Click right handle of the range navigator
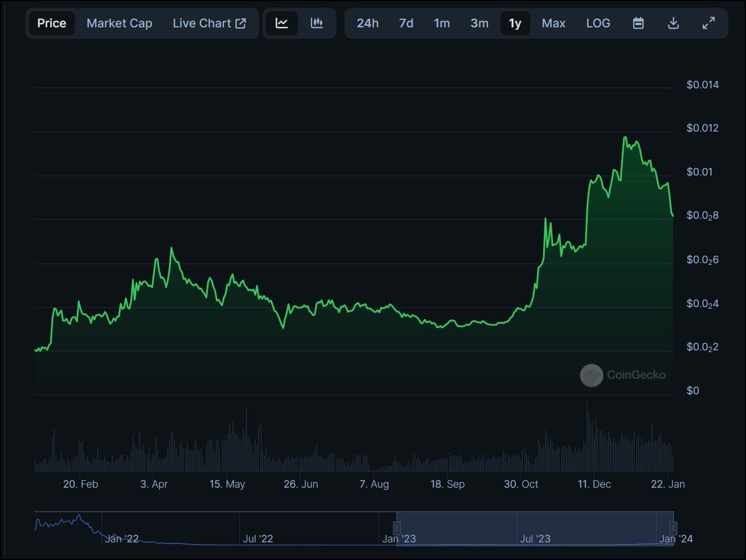Image resolution: width=746 pixels, height=560 pixels. [x=673, y=528]
